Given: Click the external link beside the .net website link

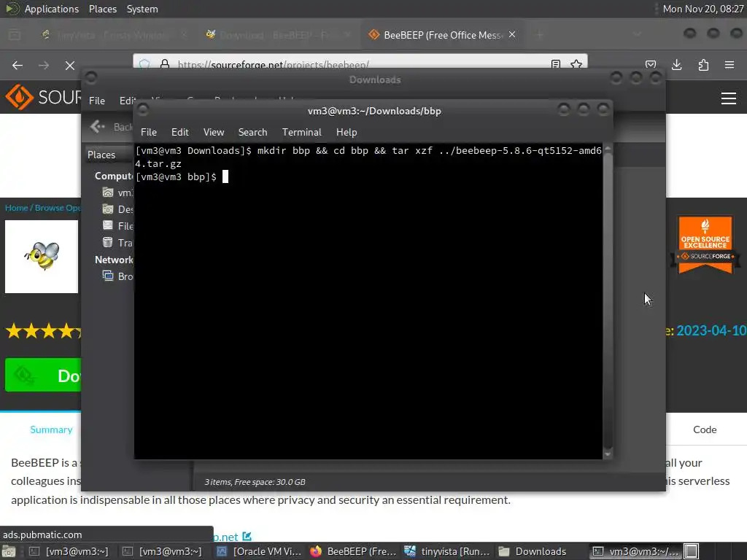Looking at the screenshot, I should coord(247,536).
